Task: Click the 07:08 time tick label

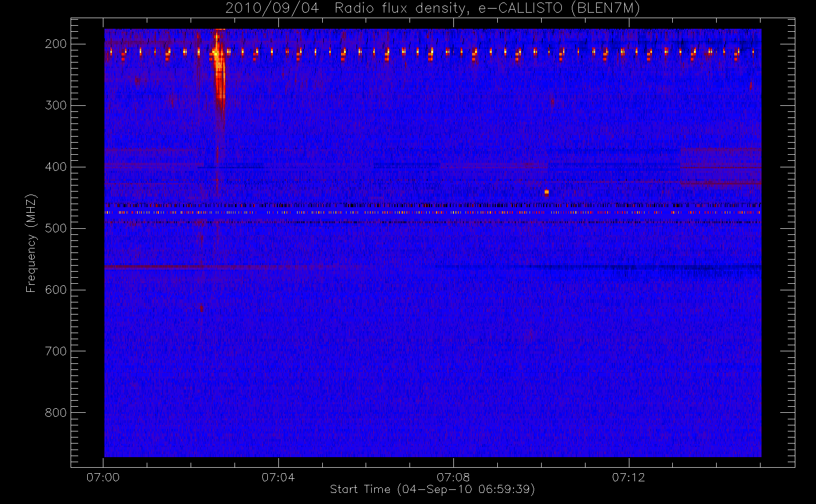Action: [x=453, y=477]
